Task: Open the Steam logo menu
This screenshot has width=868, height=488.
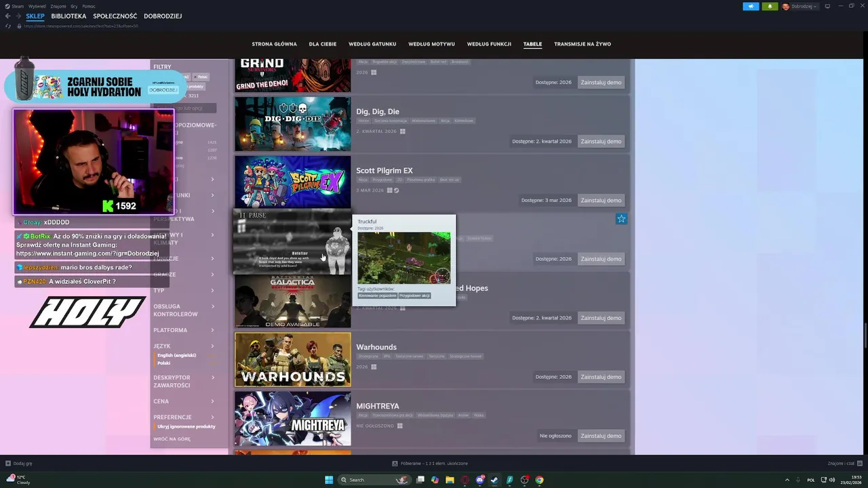Action: 14,6
